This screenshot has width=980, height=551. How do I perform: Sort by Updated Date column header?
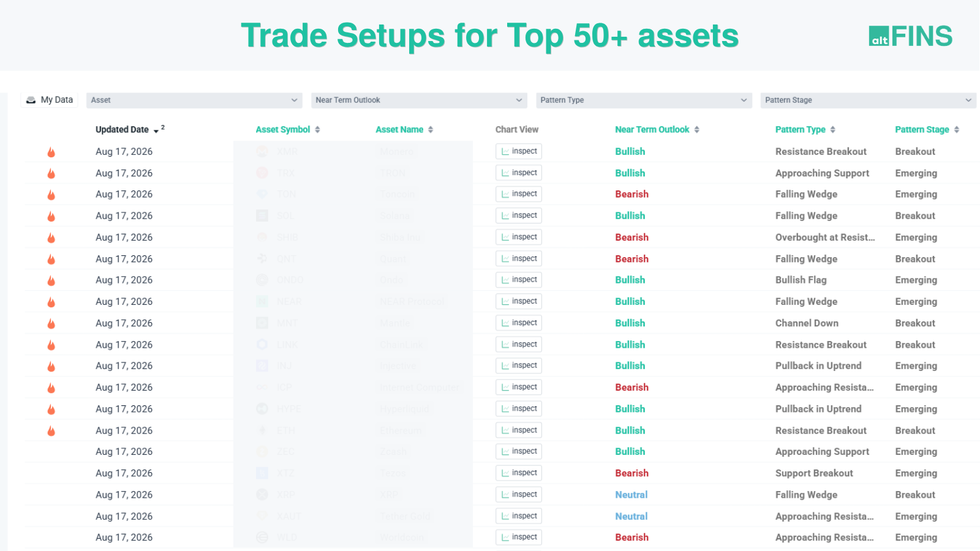pos(122,130)
